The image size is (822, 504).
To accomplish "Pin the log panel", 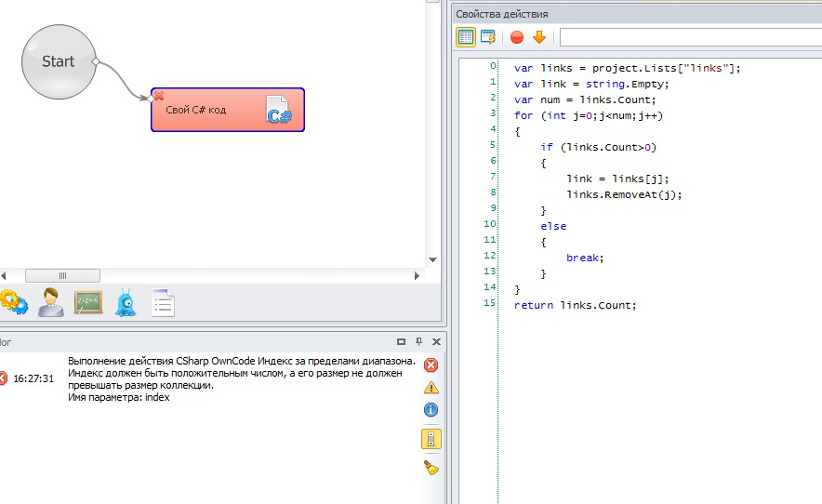I will click(418, 341).
